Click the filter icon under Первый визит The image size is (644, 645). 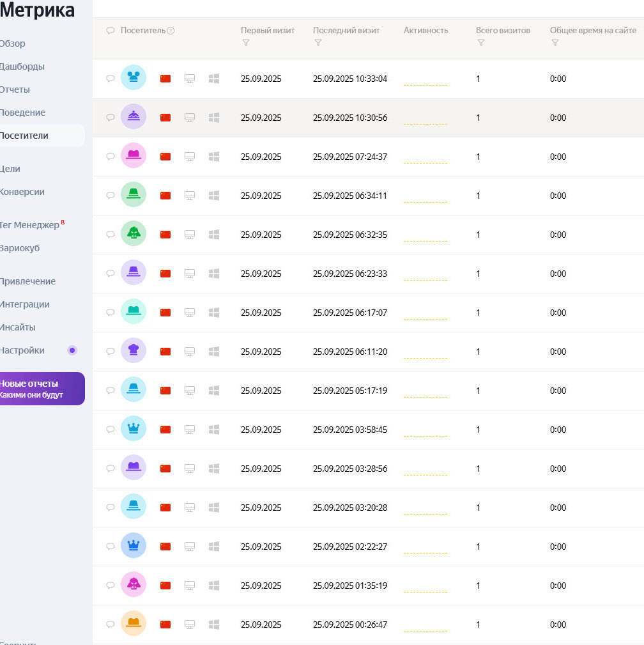coord(246,43)
